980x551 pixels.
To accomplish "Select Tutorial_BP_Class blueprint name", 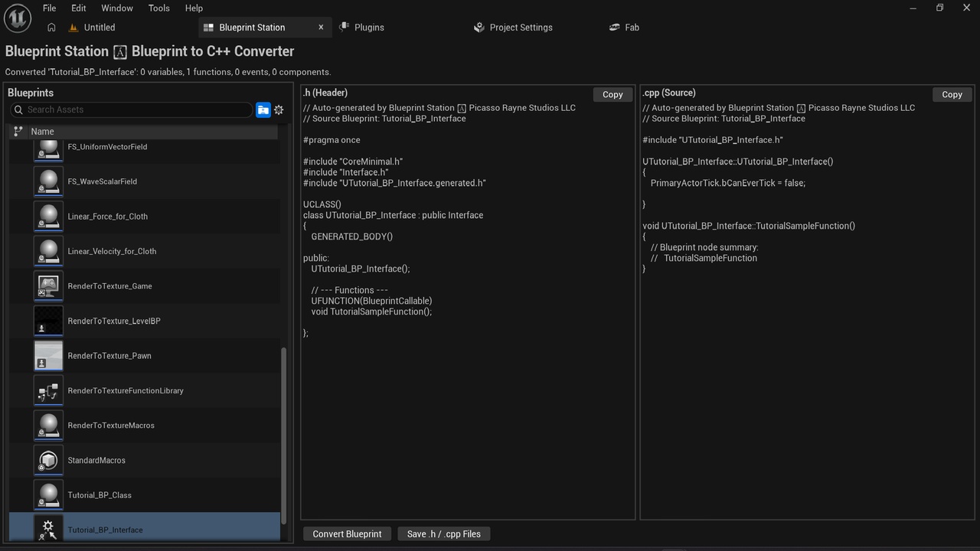I will pos(100,495).
